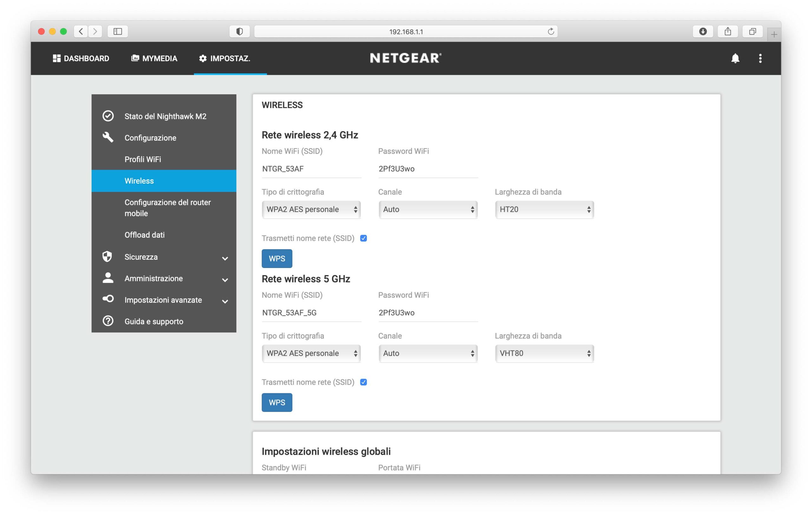Image resolution: width=812 pixels, height=515 pixels.
Task: Click the Guida e supporto question mark icon
Action: pos(108,321)
